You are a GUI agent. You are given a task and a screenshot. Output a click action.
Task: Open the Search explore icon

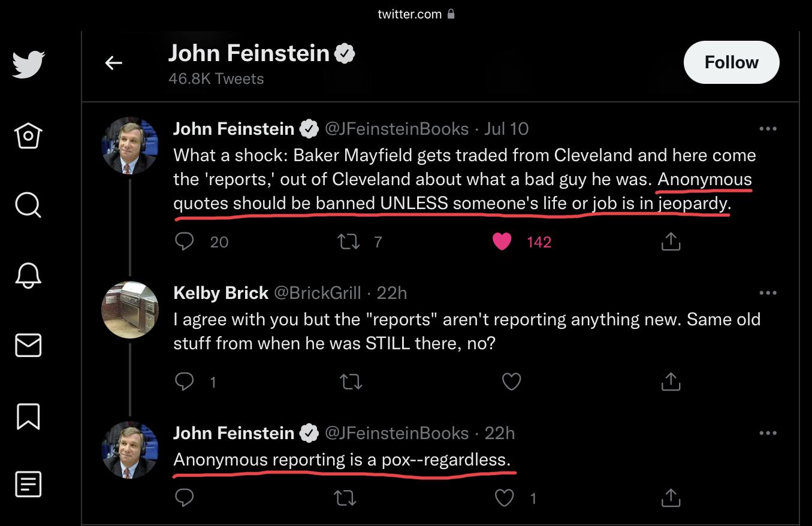pyautogui.click(x=28, y=205)
